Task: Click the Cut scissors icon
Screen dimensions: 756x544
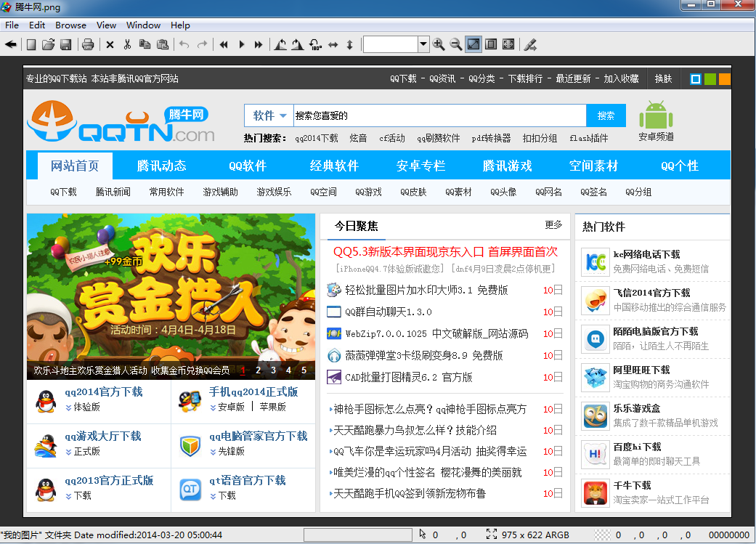Action: pyautogui.click(x=127, y=45)
